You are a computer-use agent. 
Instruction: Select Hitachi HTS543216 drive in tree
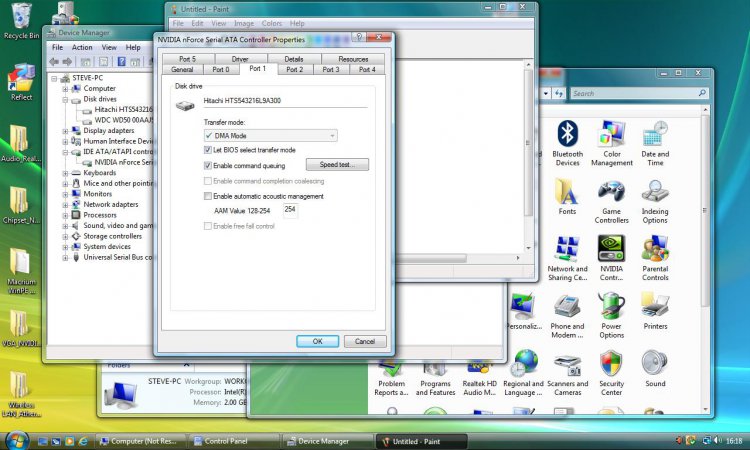pyautogui.click(x=118, y=110)
